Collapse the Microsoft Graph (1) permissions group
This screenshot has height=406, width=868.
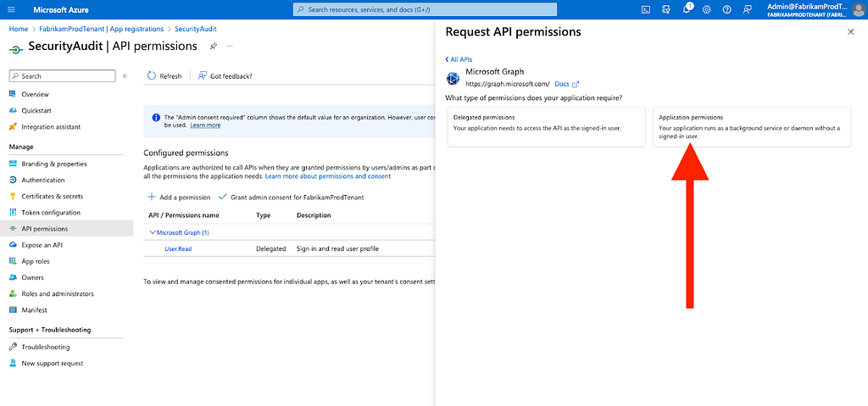[x=153, y=232]
